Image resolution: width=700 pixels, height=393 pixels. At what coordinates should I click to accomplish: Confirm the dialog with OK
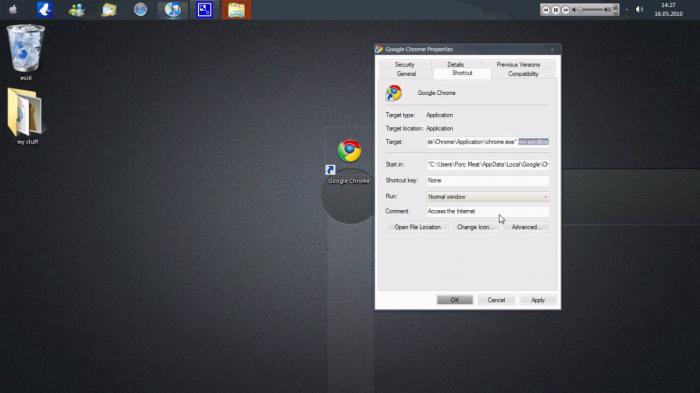tap(454, 300)
